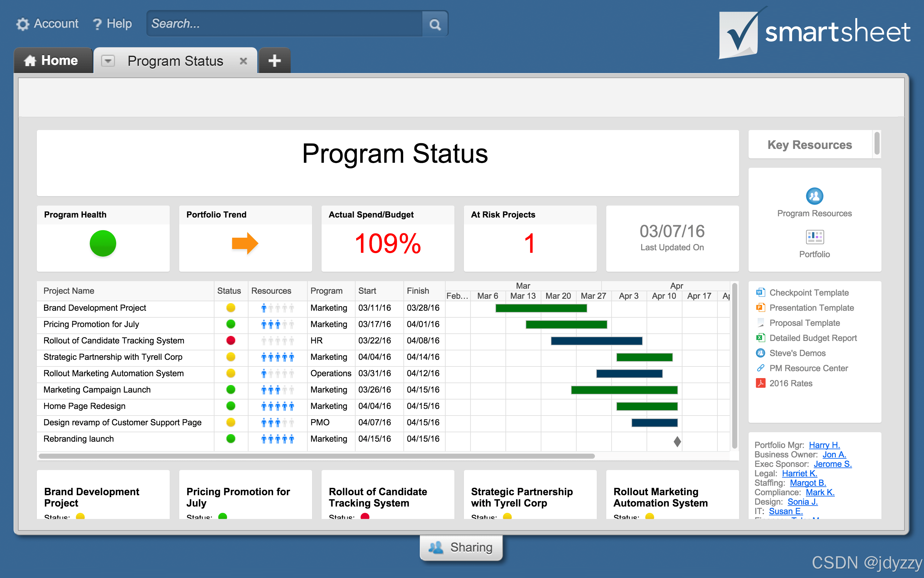This screenshot has height=578, width=924.
Task: Open the Program Status tab dropdown arrow
Action: (108, 61)
